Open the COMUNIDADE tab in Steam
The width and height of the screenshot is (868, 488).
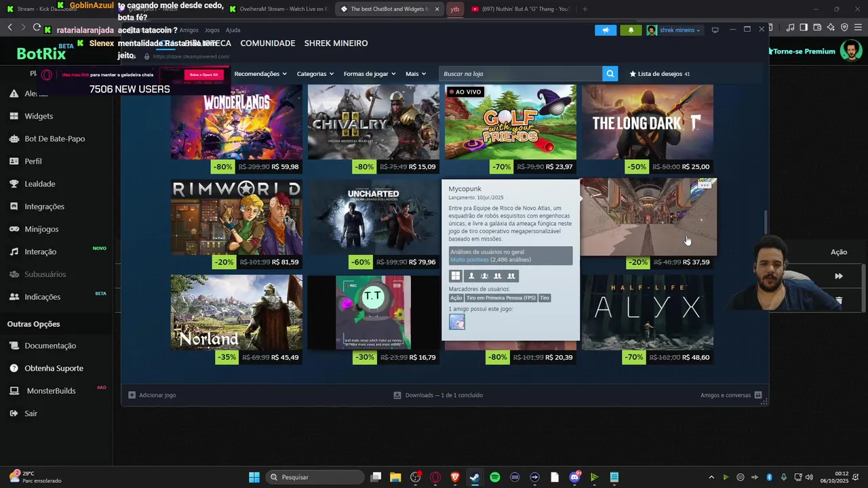coord(268,43)
